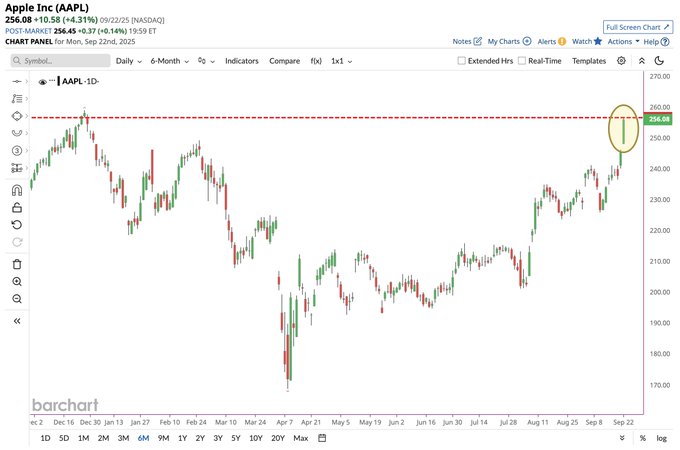Open the chart type dropdown
The image size is (680, 450).
[206, 61]
